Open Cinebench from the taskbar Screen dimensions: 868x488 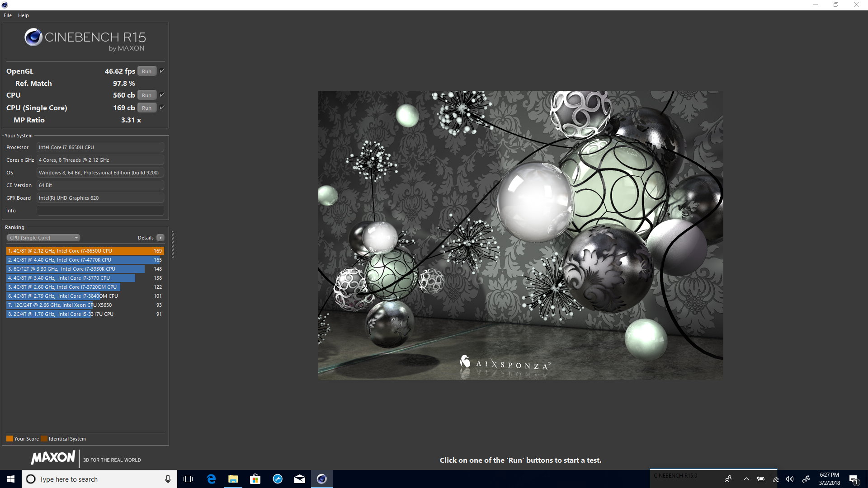point(321,479)
